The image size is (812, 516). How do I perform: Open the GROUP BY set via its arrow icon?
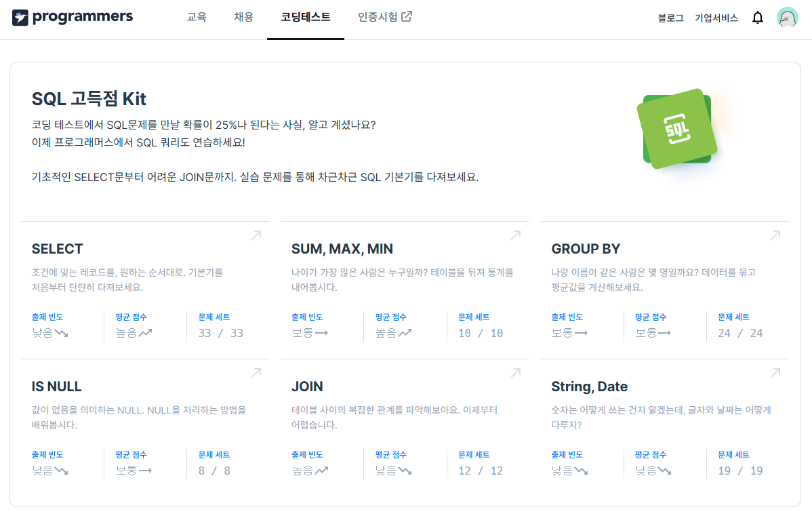pyautogui.click(x=775, y=235)
